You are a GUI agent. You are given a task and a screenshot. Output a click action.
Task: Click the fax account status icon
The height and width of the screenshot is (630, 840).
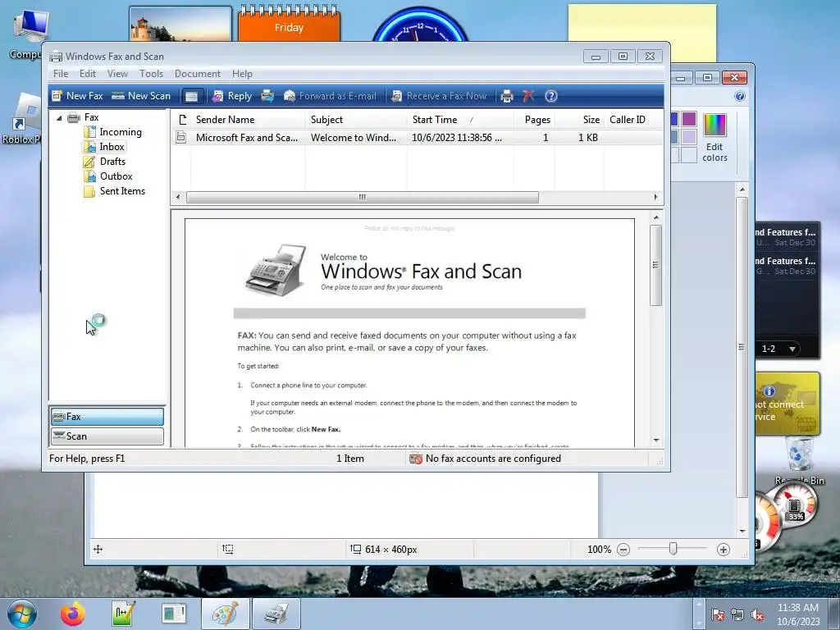click(x=416, y=459)
